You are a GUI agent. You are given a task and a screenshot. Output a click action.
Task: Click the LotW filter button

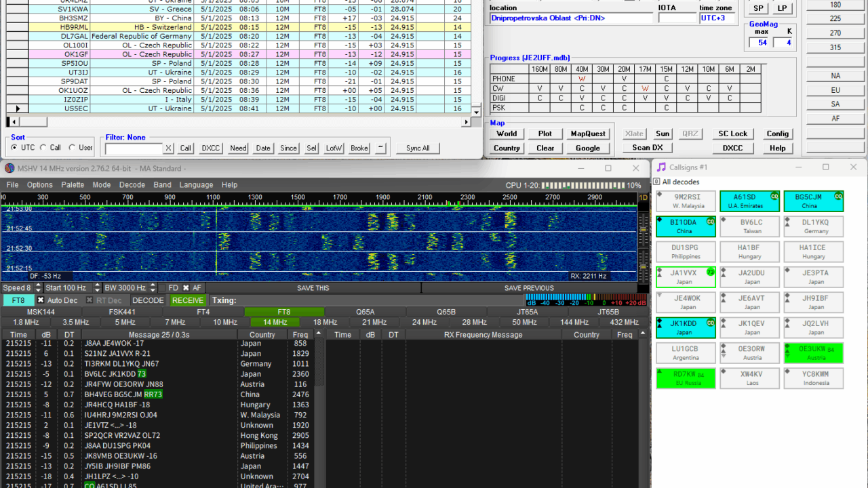[334, 148]
